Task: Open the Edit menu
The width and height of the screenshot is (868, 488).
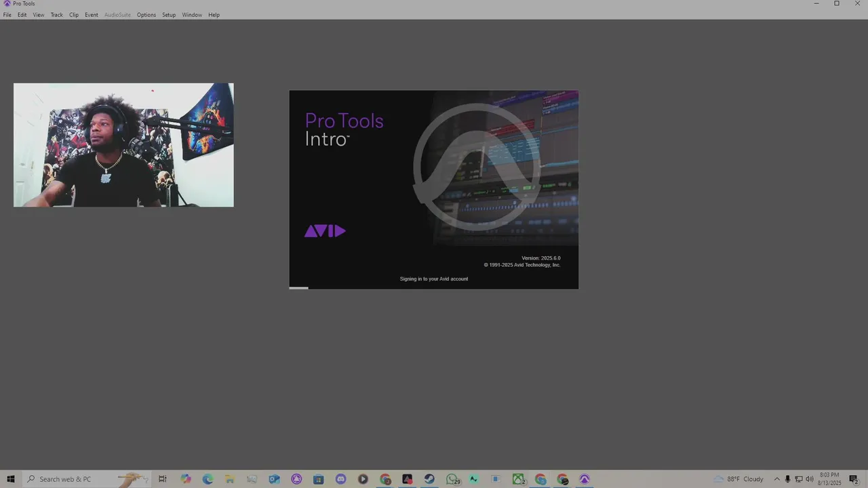Action: pyautogui.click(x=22, y=15)
